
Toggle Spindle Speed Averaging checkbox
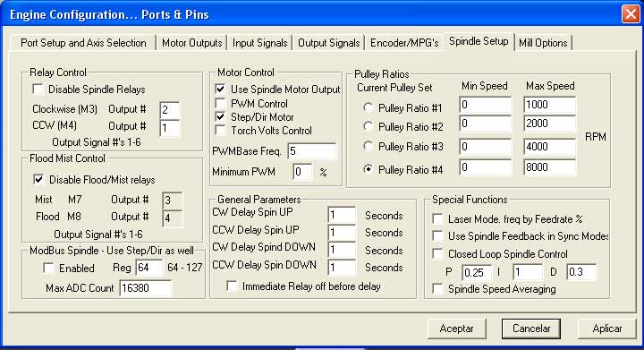pos(437,289)
